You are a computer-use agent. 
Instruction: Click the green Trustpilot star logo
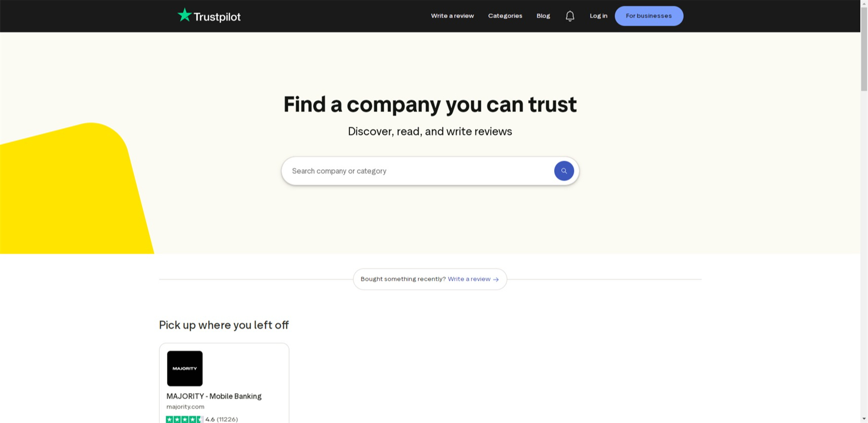pyautogui.click(x=184, y=15)
